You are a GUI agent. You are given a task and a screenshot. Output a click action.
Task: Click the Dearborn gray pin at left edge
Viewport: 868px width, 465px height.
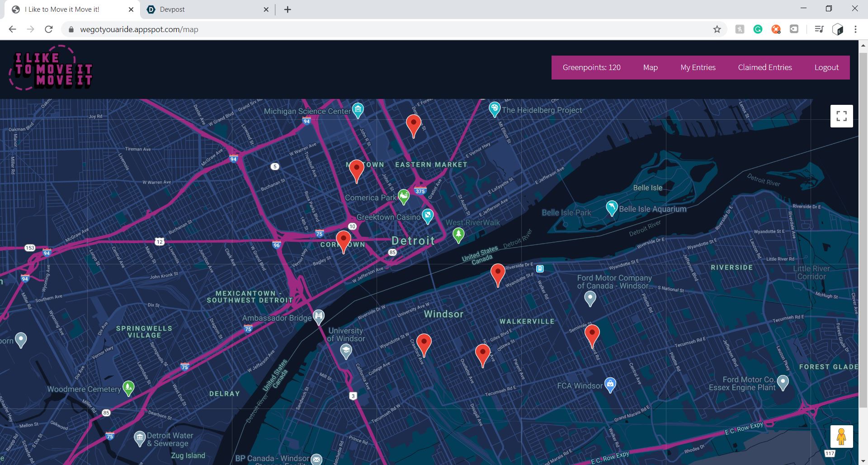point(21,340)
